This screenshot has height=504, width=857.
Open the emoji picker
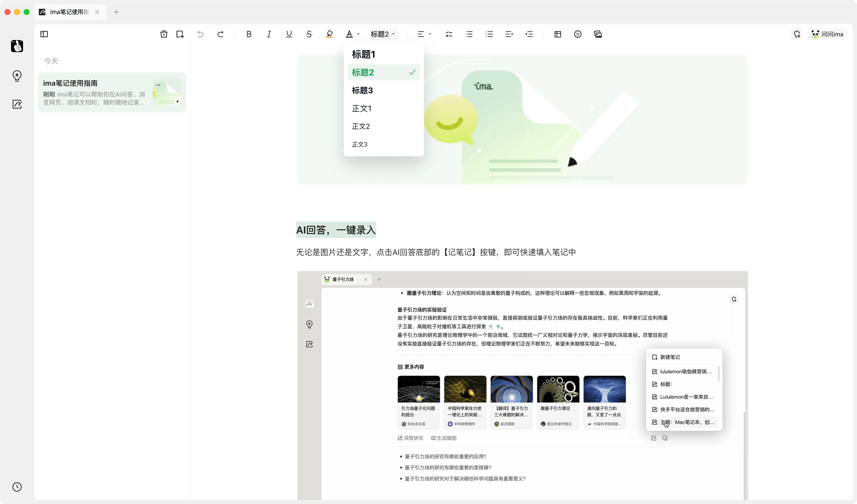click(577, 34)
